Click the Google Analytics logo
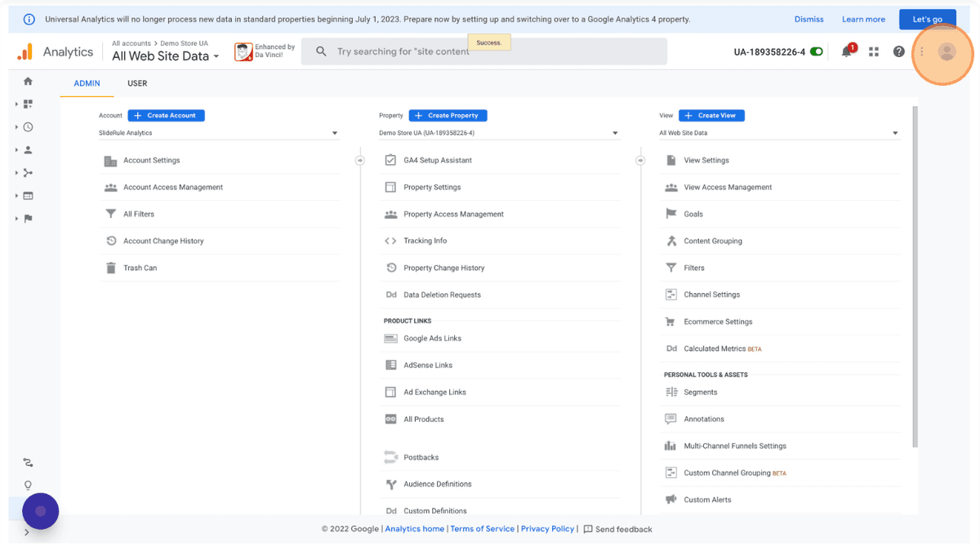 click(x=25, y=51)
